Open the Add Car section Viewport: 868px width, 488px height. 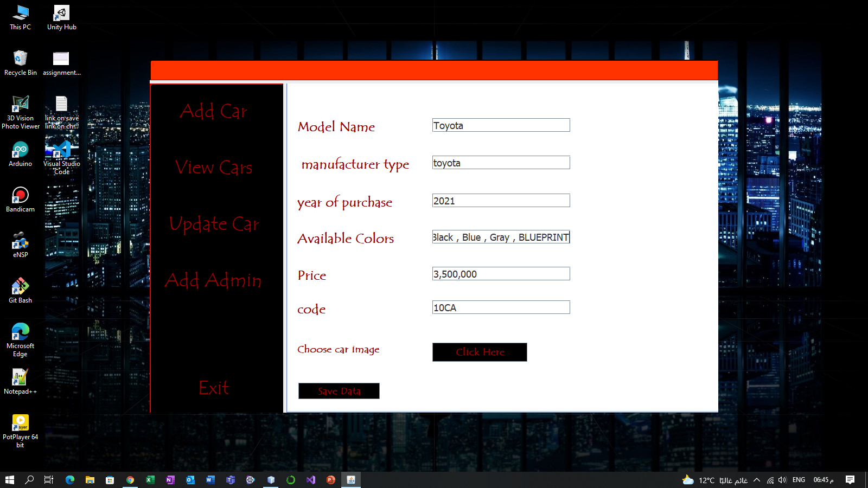click(x=214, y=111)
